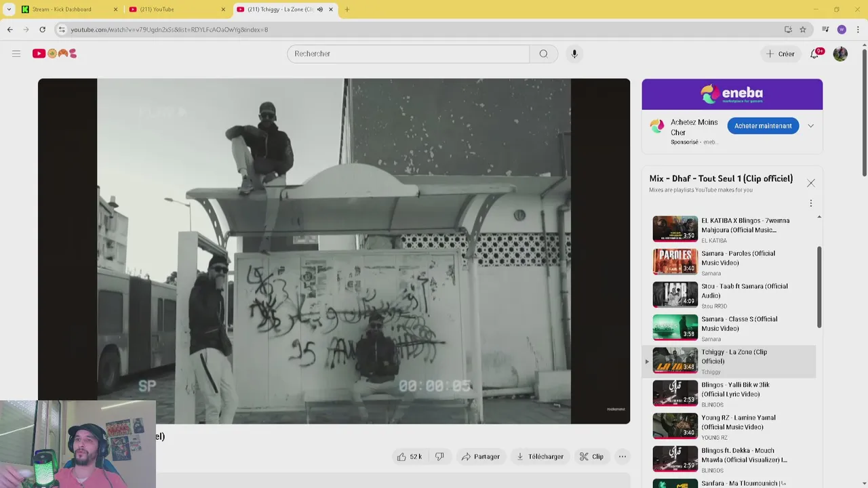The height and width of the screenshot is (488, 868).
Task: Go back in browser history
Action: 9,30
